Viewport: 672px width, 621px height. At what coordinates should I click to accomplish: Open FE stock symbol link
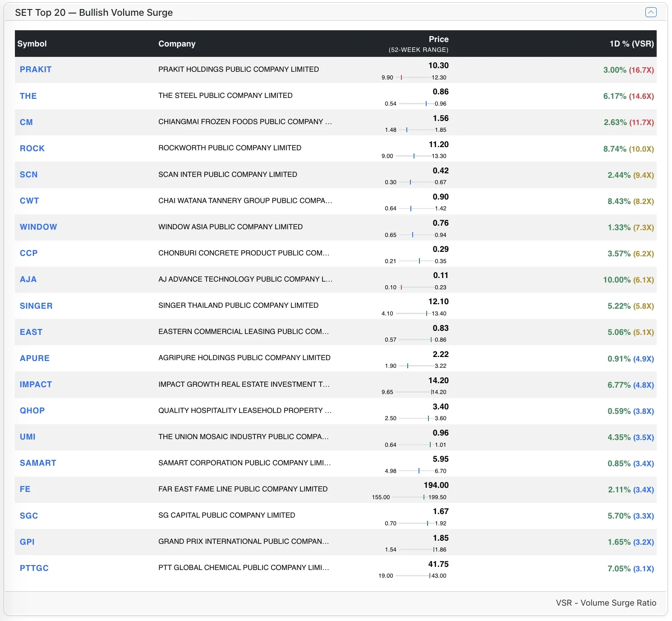point(25,489)
